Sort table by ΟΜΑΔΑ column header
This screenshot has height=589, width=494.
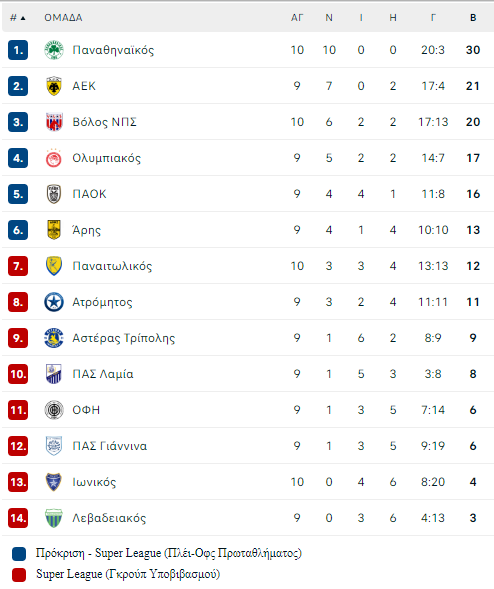63,18
